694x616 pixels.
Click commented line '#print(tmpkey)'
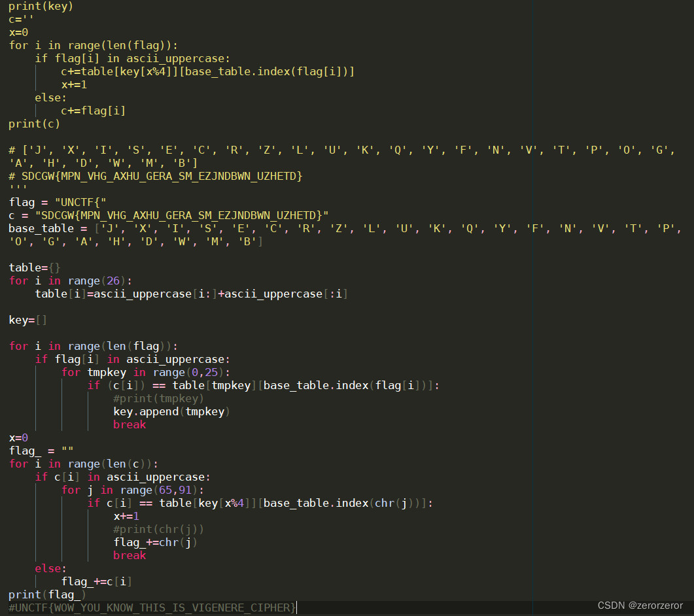pyautogui.click(x=158, y=399)
